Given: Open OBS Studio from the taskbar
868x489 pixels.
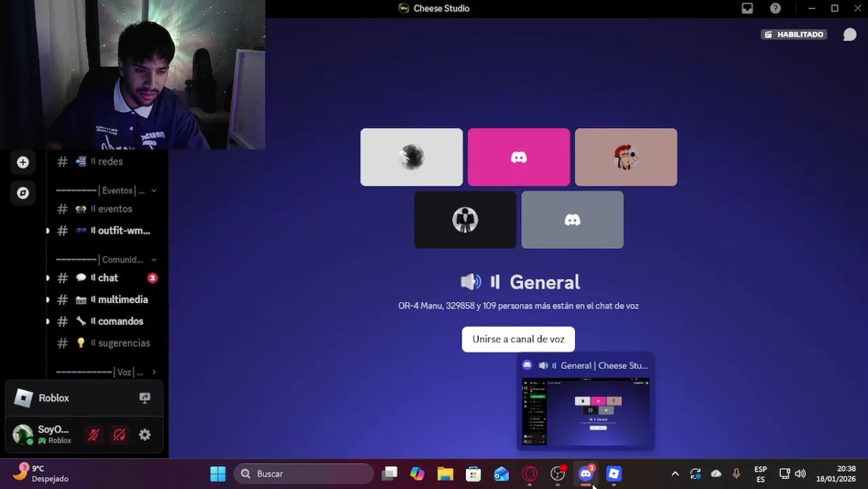Looking at the screenshot, I should click(558, 474).
